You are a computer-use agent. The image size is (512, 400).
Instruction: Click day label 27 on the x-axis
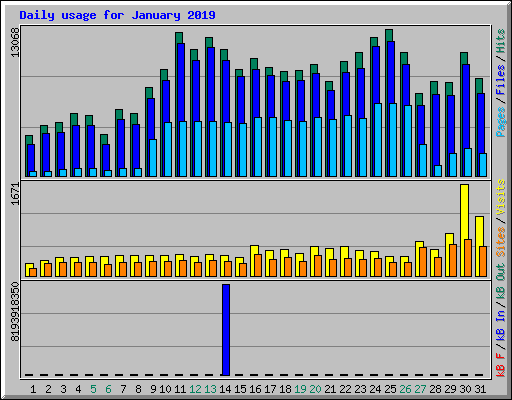(x=420, y=389)
